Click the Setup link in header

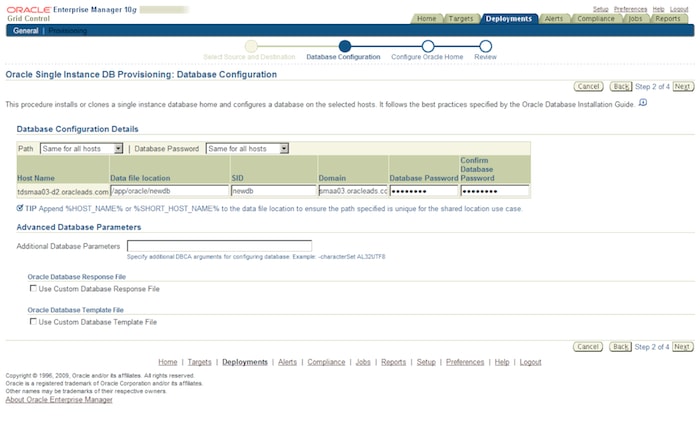(x=600, y=9)
